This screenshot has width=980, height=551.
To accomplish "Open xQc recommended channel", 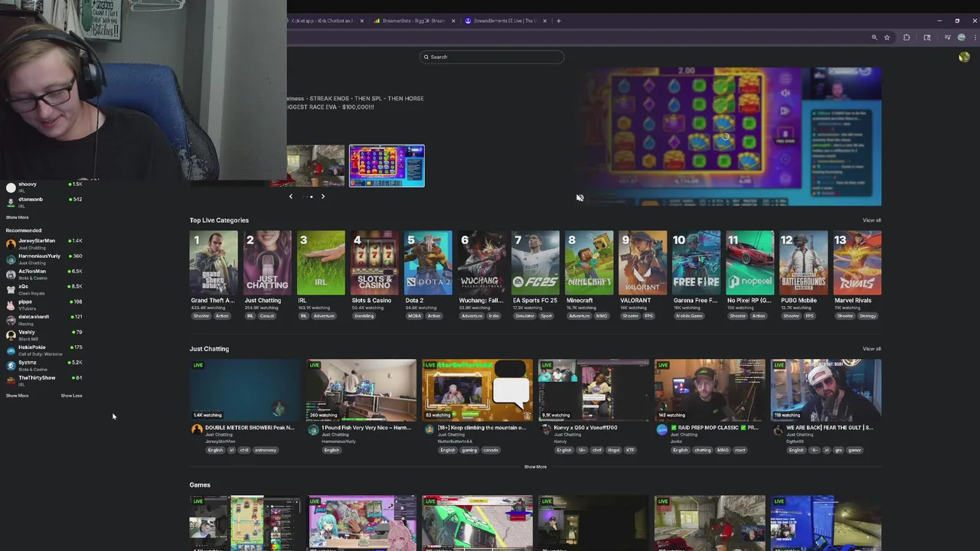I will [44, 289].
